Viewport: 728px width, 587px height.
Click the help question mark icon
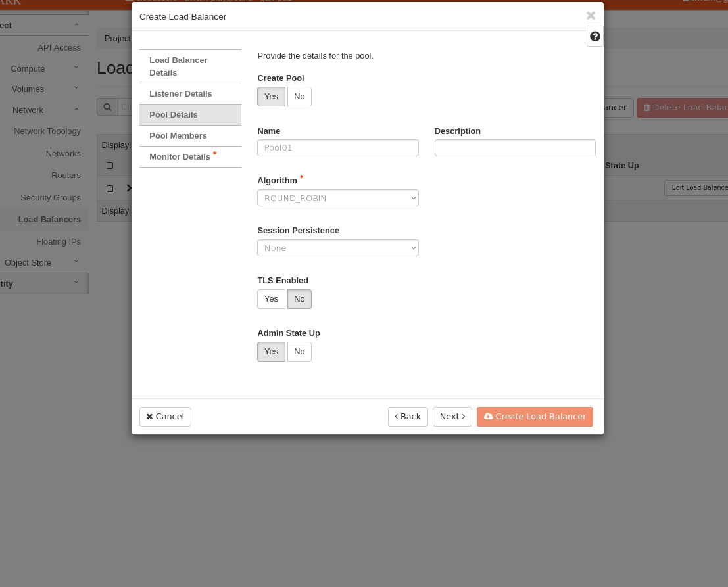pyautogui.click(x=595, y=37)
